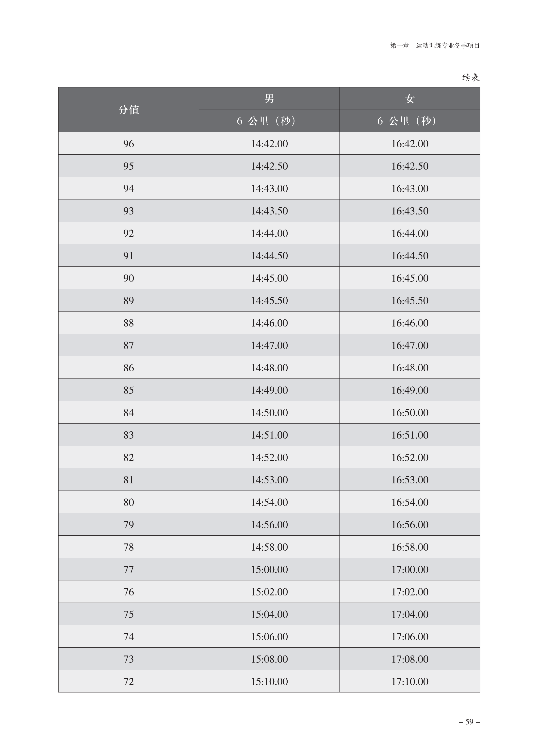The image size is (538, 756).
Task: Click the 女 column header
Action: 409,99
